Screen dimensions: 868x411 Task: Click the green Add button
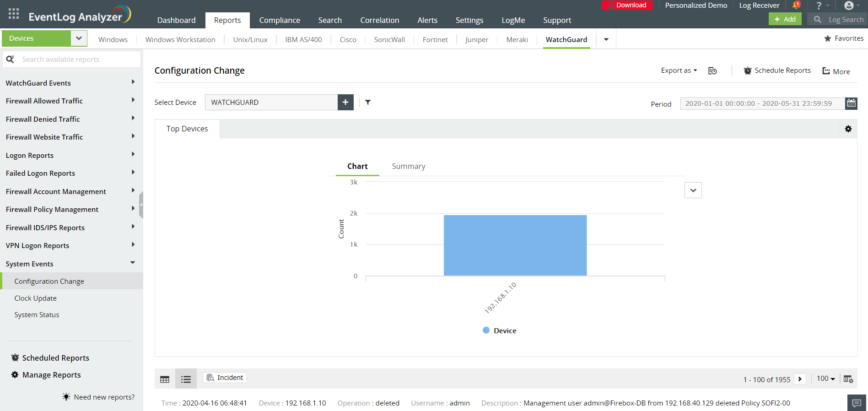pos(785,19)
